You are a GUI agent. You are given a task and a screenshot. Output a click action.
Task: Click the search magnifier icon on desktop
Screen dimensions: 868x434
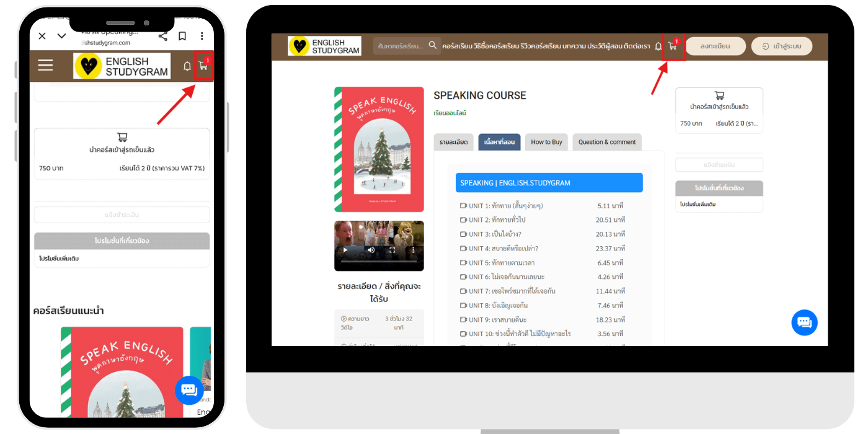433,45
